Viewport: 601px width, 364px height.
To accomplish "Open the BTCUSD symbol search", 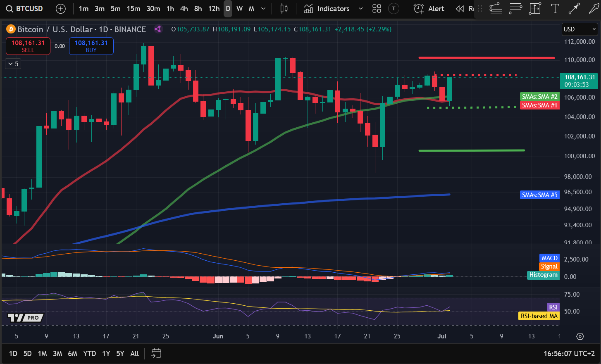I will tap(25, 9).
